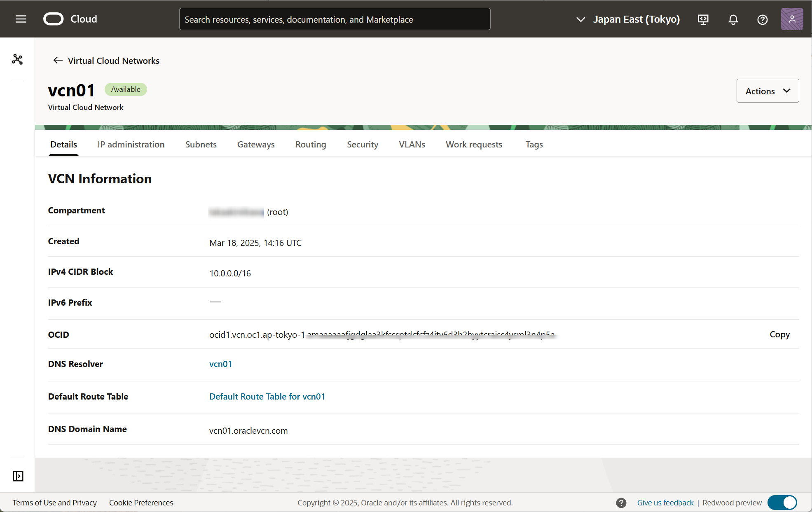
Task: Copy the VCN OCID
Action: coord(779,334)
